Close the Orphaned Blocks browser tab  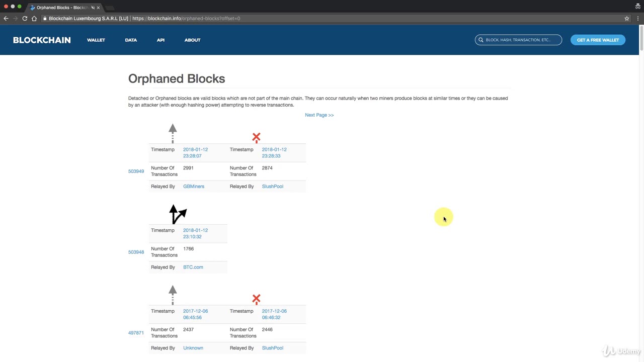(99, 8)
